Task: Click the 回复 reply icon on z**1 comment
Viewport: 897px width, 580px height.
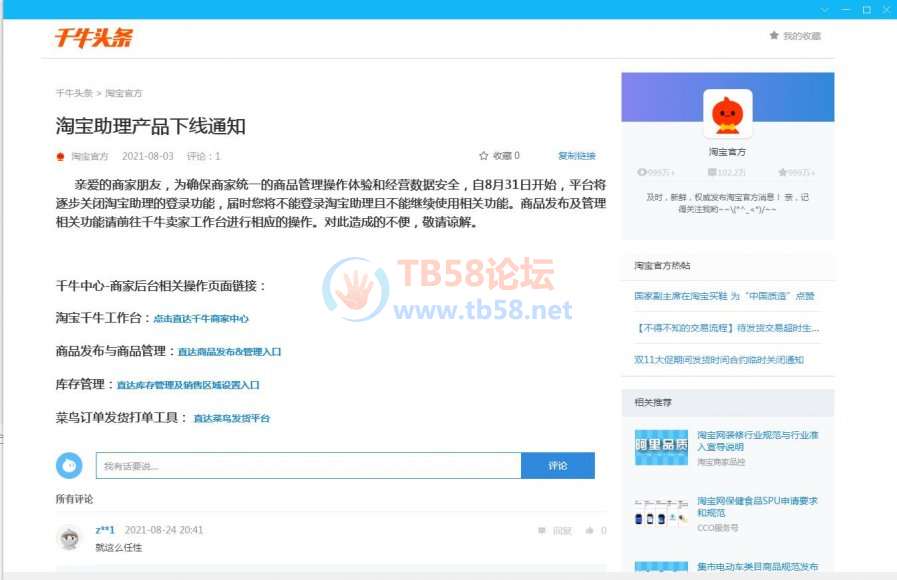Action: tap(542, 531)
